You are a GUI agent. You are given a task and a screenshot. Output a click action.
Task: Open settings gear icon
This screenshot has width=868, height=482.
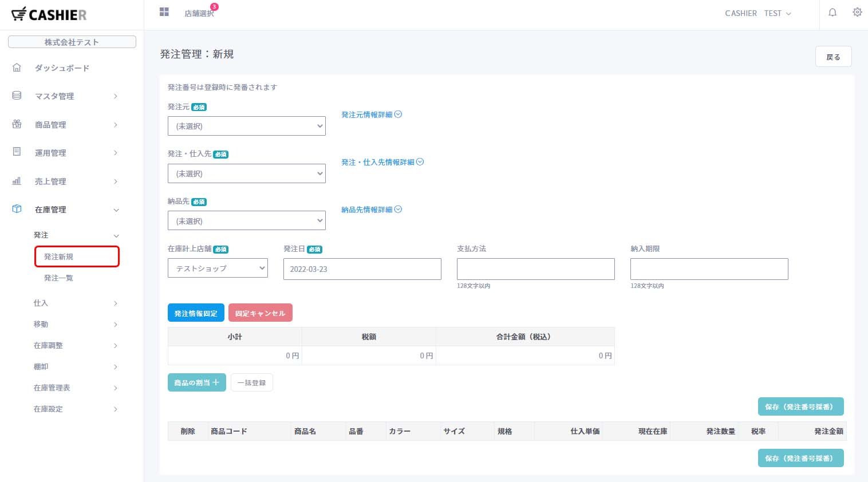tap(857, 12)
